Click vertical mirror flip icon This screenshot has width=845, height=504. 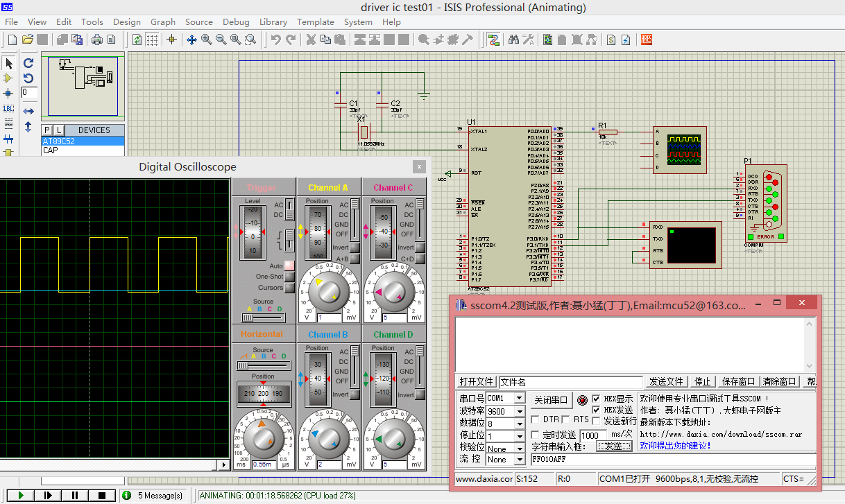pyautogui.click(x=28, y=127)
